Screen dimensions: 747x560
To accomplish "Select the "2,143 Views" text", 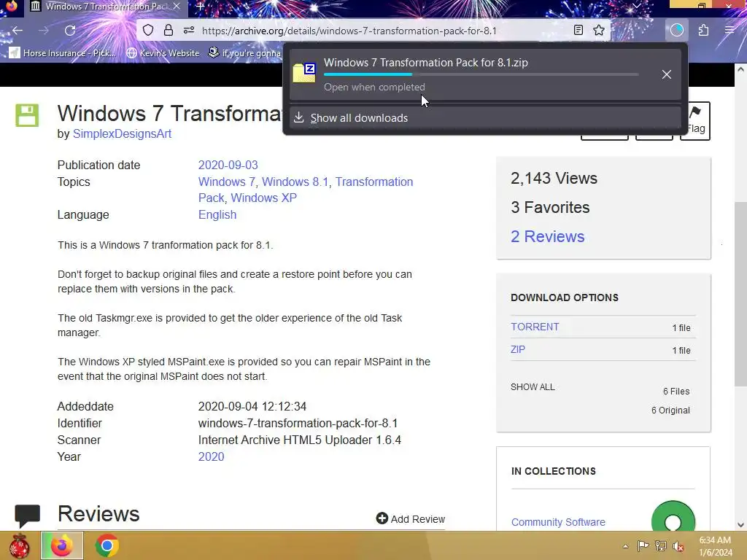I will (554, 178).
